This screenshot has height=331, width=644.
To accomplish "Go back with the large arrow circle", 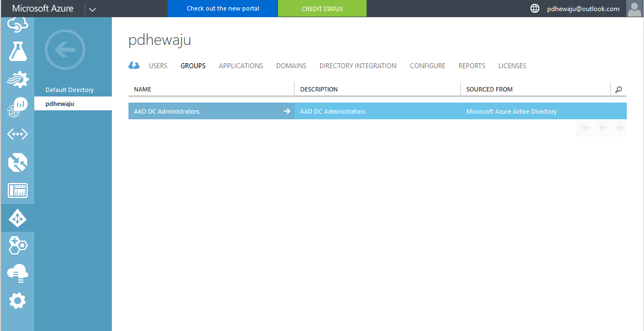I will 65,50.
